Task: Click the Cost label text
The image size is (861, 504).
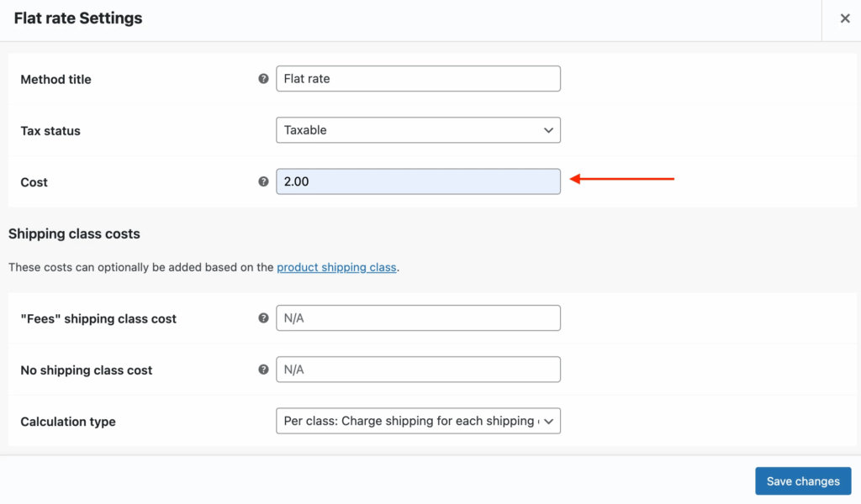Action: pyautogui.click(x=34, y=182)
